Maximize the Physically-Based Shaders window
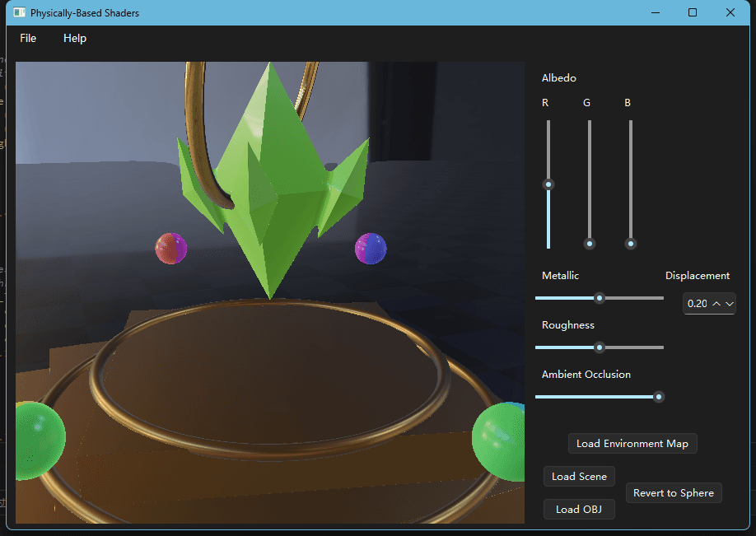The height and width of the screenshot is (536, 756). pyautogui.click(x=693, y=12)
